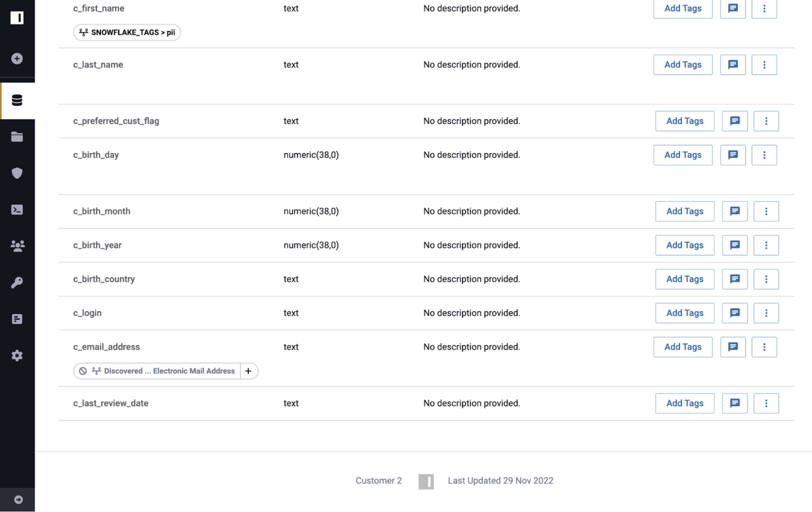Click the SNOWFLAKE_TAGS > pii tag
Screen dimensions: 812x512
click(x=127, y=33)
